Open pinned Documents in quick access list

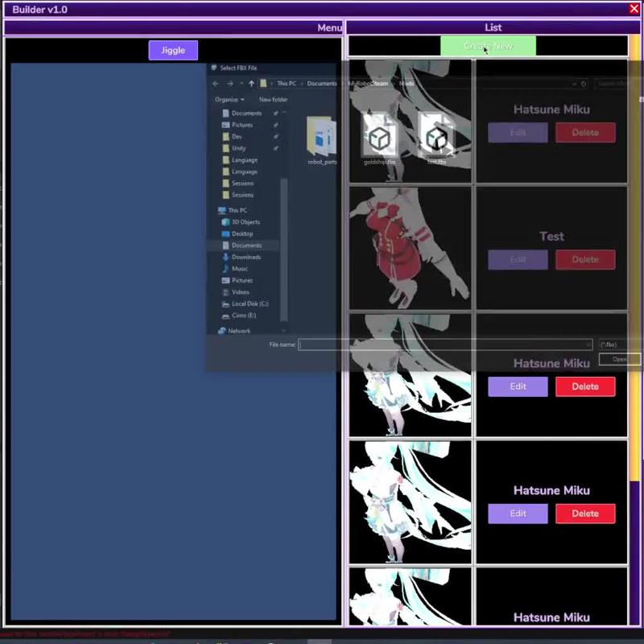click(246, 113)
